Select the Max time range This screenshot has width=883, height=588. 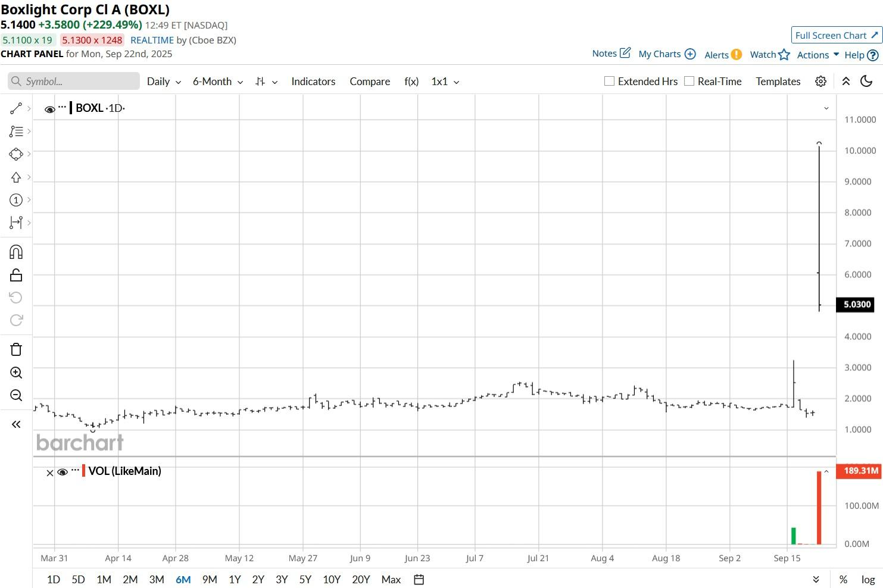pyautogui.click(x=391, y=580)
